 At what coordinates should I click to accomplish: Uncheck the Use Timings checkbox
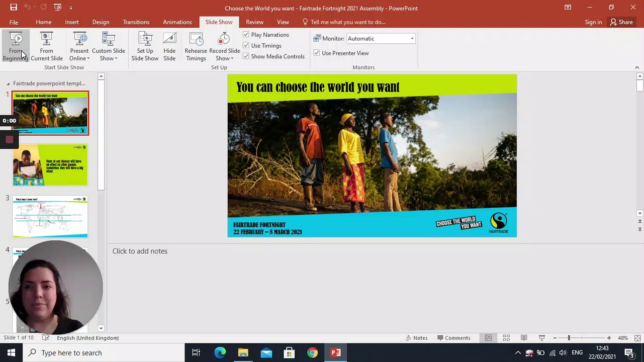pos(246,45)
